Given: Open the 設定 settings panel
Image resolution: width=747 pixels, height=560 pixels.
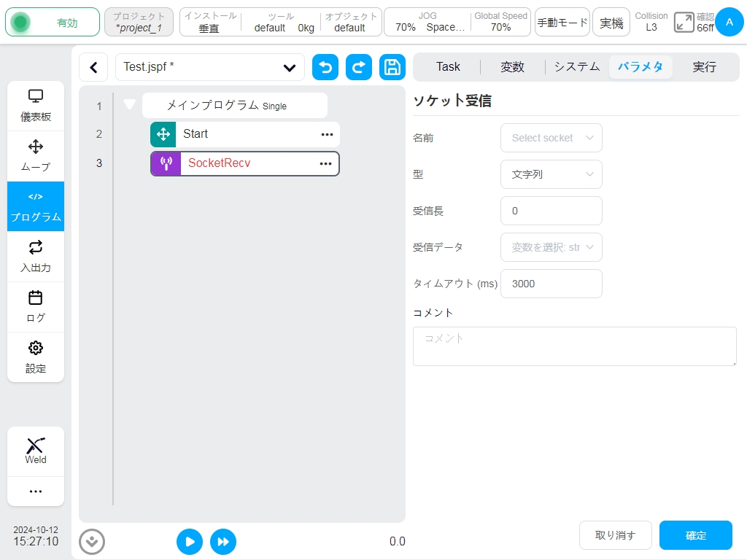Looking at the screenshot, I should pos(36,357).
